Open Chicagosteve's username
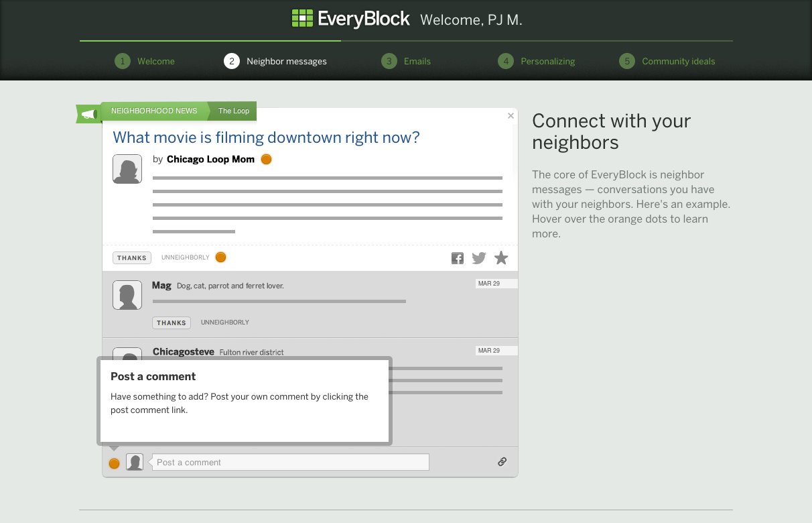The width and height of the screenshot is (812, 523). point(184,352)
